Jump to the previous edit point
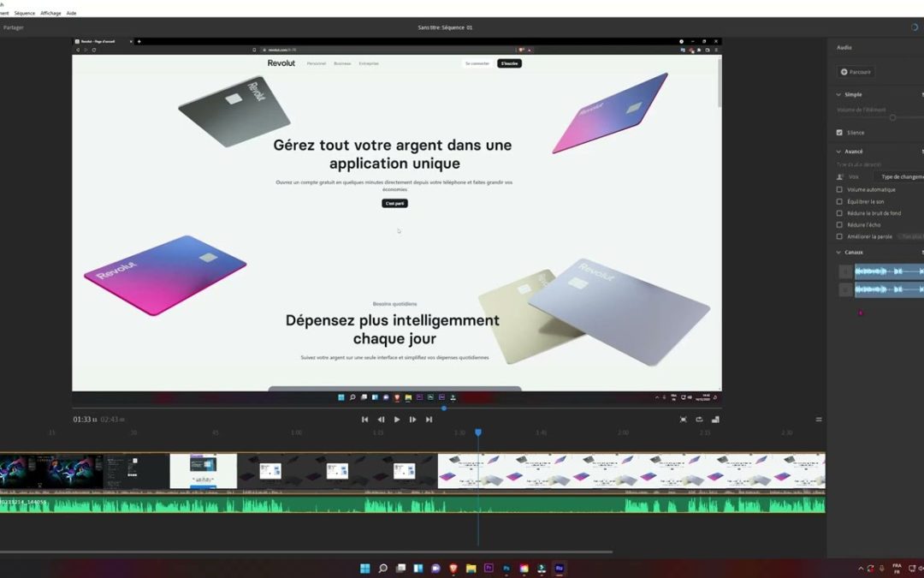This screenshot has height=578, width=924. click(364, 420)
